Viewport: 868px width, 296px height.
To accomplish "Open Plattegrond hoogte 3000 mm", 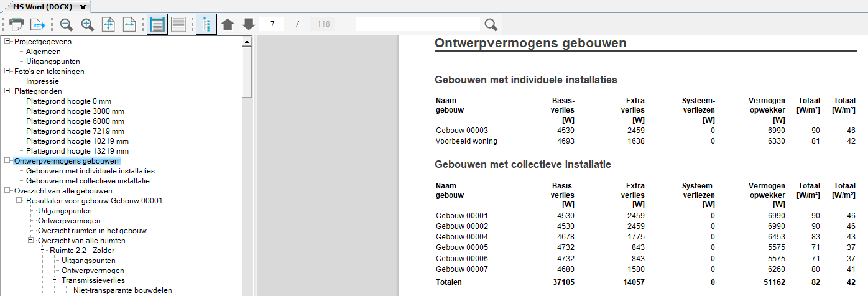I will click(75, 111).
